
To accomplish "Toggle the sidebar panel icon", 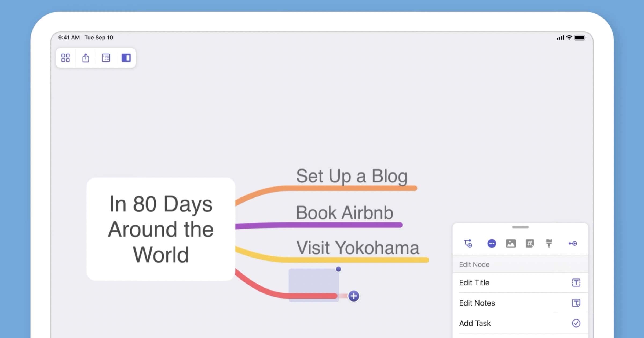I will pos(125,57).
